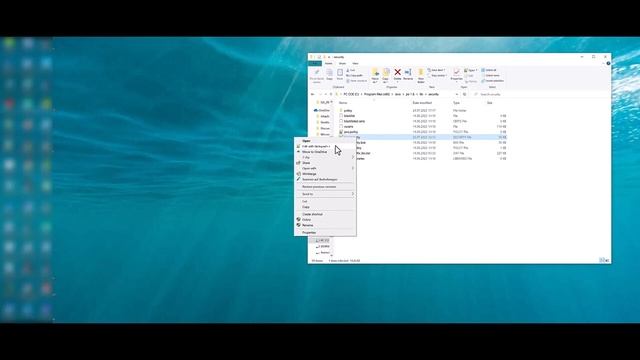640x360 pixels.
Task: Click the lib segment in address breadcrumb
Action: click(422, 94)
